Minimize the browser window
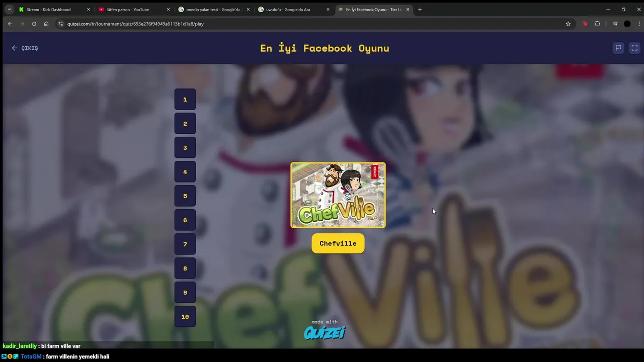Image resolution: width=644 pixels, height=362 pixels. tap(608, 9)
